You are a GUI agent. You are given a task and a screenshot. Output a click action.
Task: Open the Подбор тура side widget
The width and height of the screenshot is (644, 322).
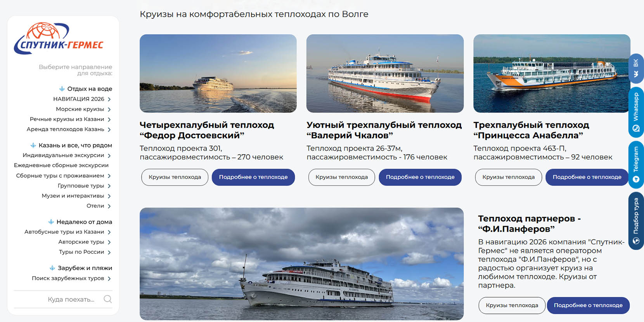636,221
